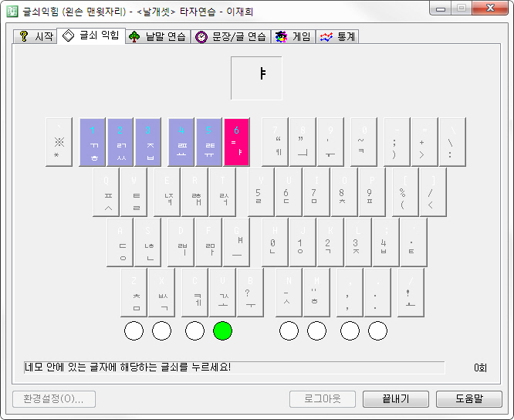Select the leftmost finger indicator circle
Screen dimensions: 514x420
[x=134, y=331]
